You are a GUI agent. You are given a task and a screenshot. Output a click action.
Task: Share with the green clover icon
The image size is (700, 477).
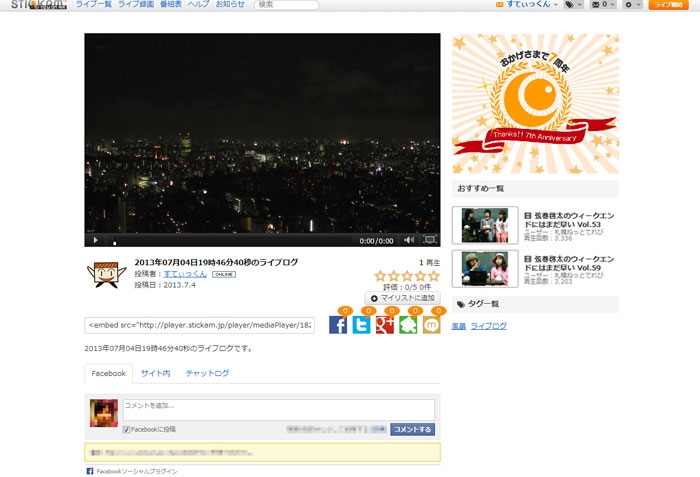408,325
